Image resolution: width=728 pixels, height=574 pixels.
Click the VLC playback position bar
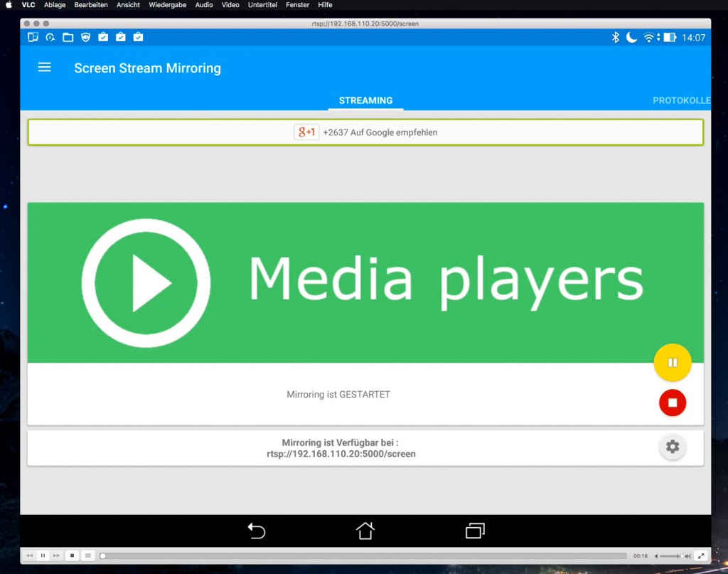(363, 556)
